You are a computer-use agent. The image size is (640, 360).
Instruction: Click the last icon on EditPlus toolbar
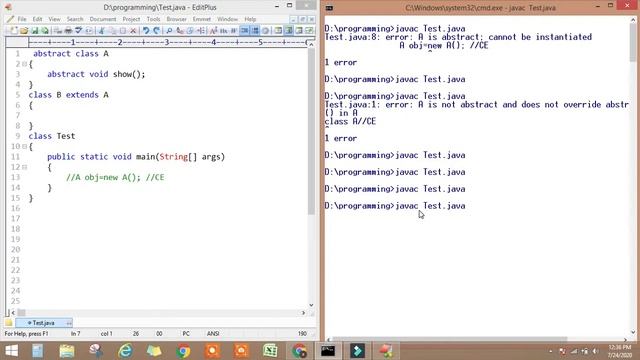click(x=309, y=31)
